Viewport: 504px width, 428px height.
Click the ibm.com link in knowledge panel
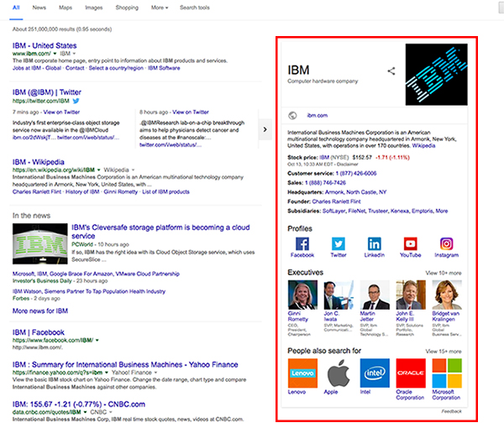pyautogui.click(x=318, y=116)
